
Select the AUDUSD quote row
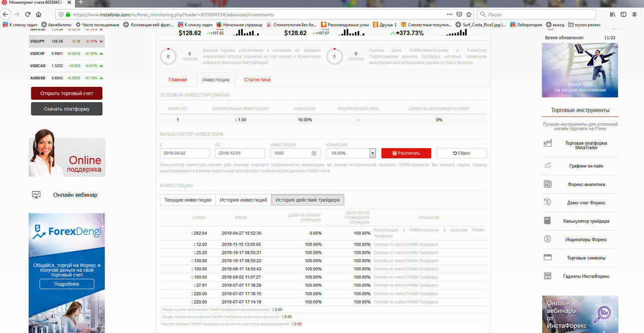[x=66, y=78]
